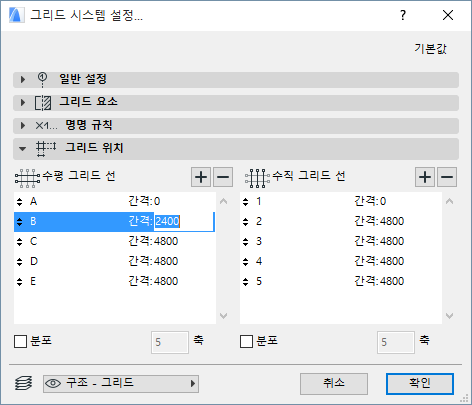Click spacing value 간격:4800 of row E

tap(153, 281)
